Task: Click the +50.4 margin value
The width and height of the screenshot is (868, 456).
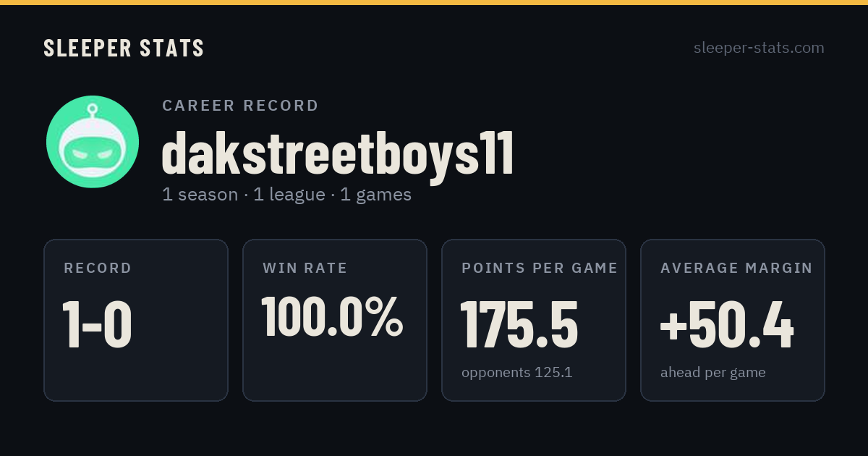Action: click(x=727, y=324)
